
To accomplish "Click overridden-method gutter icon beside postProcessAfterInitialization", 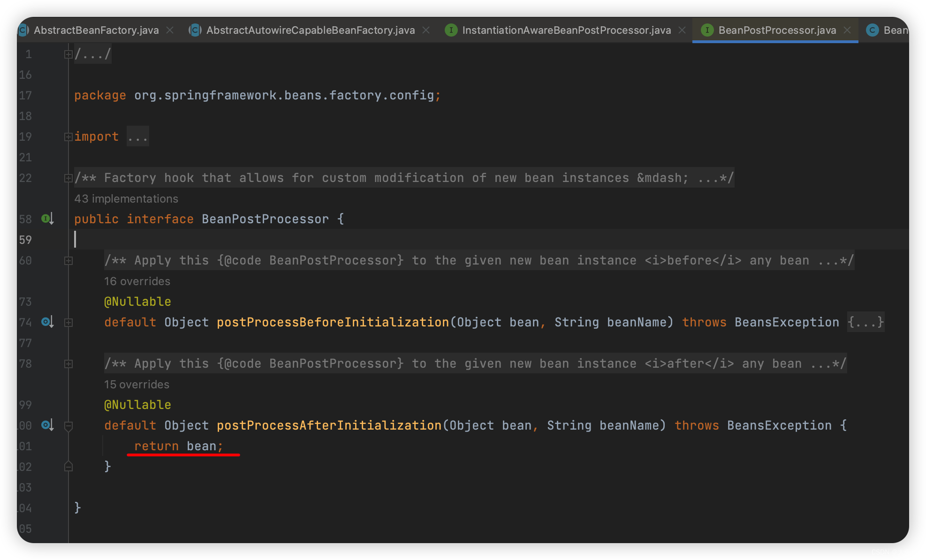I will click(x=46, y=425).
